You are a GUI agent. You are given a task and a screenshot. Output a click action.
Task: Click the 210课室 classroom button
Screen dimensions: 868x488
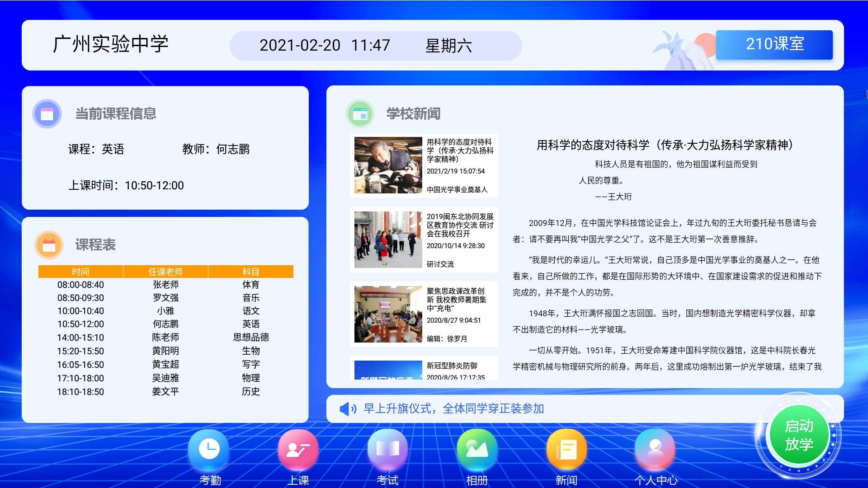pos(774,44)
